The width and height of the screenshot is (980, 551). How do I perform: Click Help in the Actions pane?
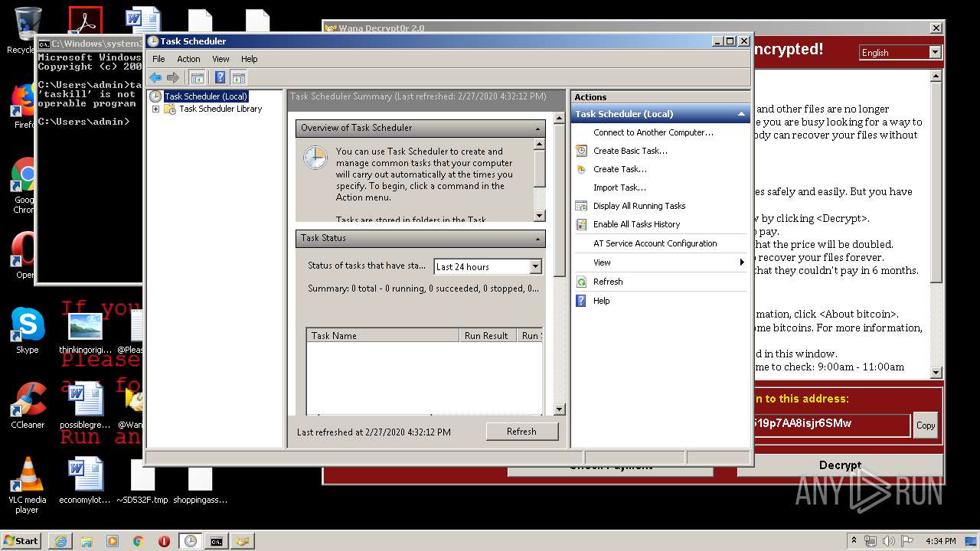[601, 301]
